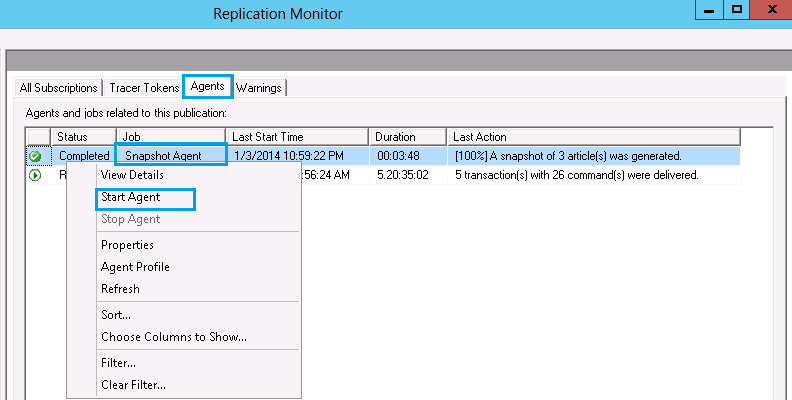Sort by Duration column header

(x=407, y=137)
